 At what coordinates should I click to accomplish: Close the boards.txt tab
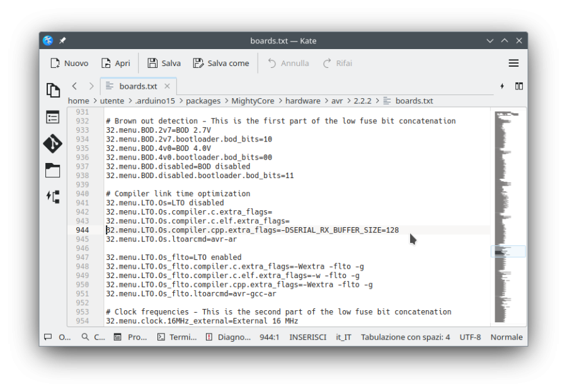167,86
